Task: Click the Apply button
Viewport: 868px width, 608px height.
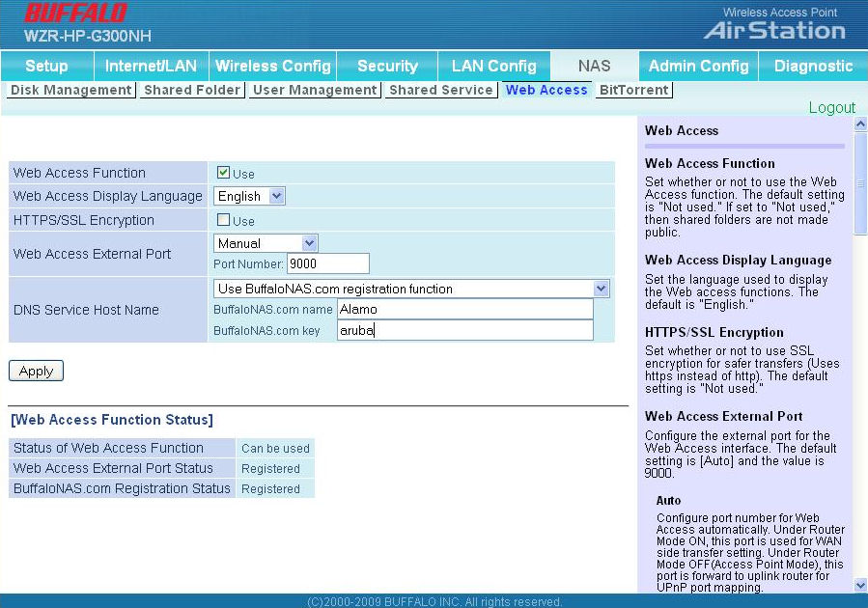Action: tap(36, 371)
